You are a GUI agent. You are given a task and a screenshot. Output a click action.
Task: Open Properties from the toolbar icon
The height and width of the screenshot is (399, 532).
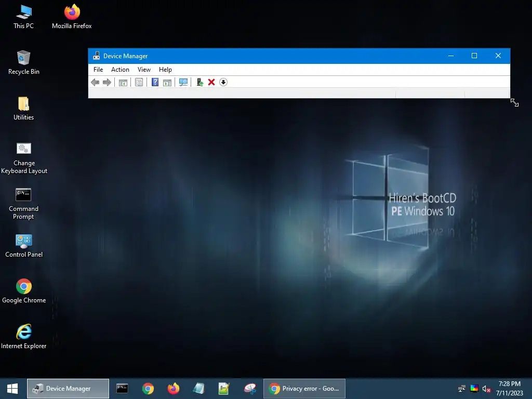(139, 83)
